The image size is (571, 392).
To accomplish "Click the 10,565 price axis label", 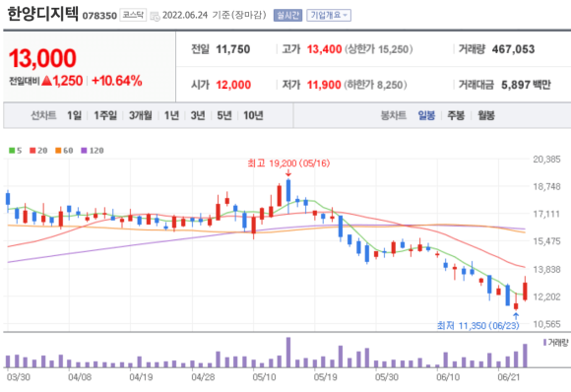I will [x=546, y=324].
